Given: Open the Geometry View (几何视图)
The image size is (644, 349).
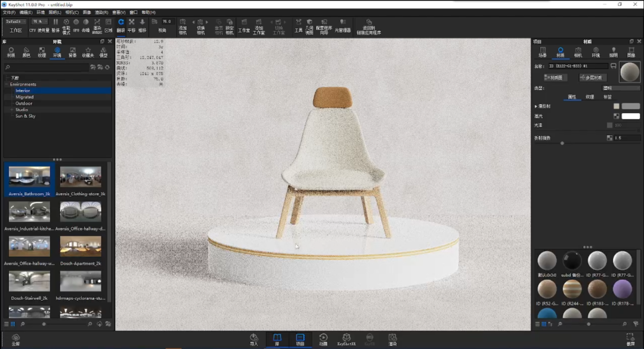Looking at the screenshot, I should coord(309,26).
